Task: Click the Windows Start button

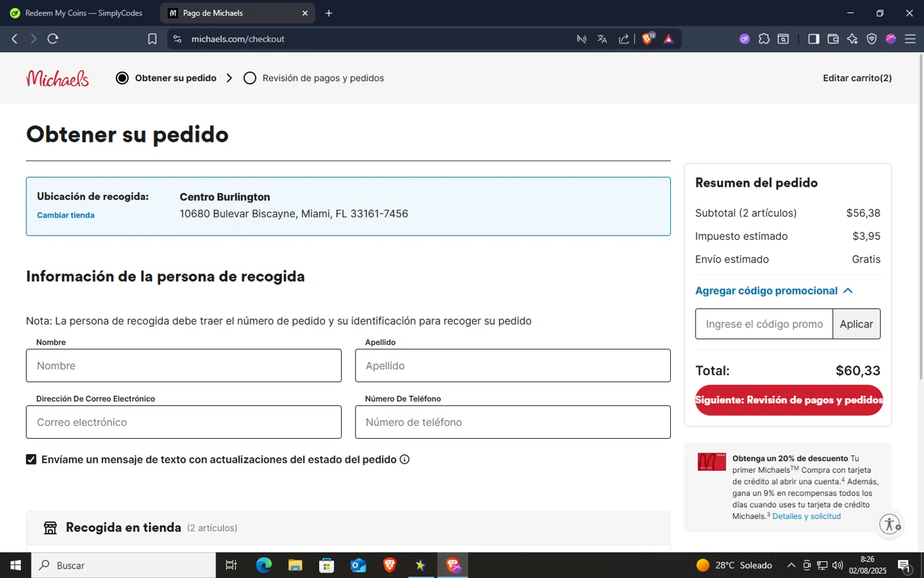Action: coord(15,565)
